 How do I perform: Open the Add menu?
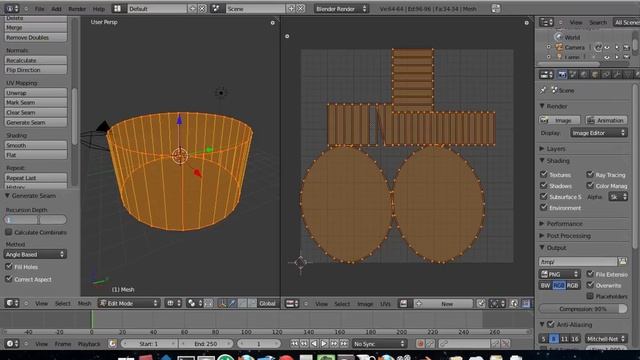point(56,9)
